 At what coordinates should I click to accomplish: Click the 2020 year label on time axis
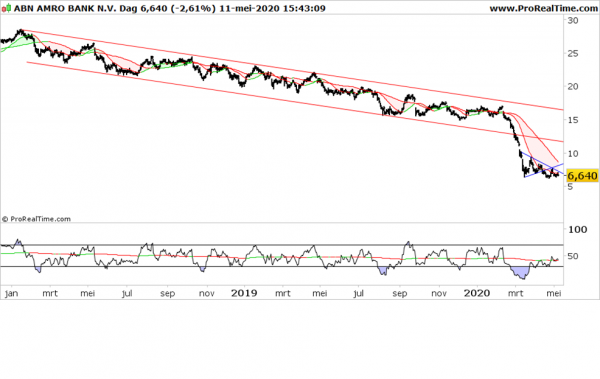(477, 293)
